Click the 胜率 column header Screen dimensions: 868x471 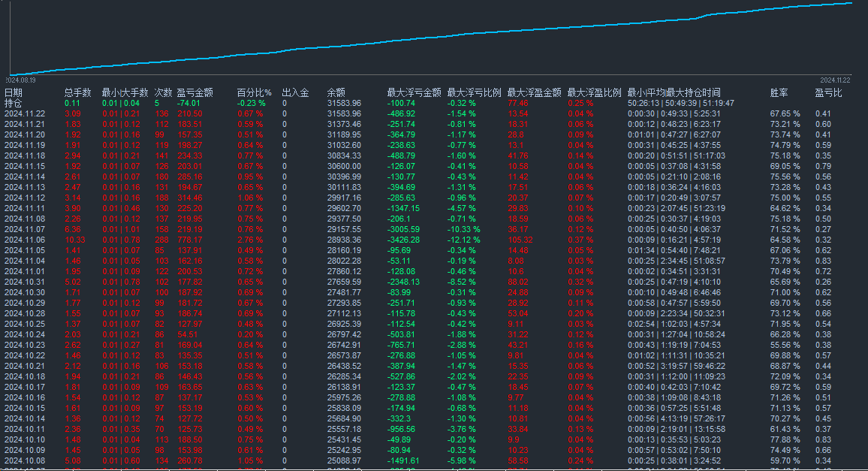tap(779, 92)
